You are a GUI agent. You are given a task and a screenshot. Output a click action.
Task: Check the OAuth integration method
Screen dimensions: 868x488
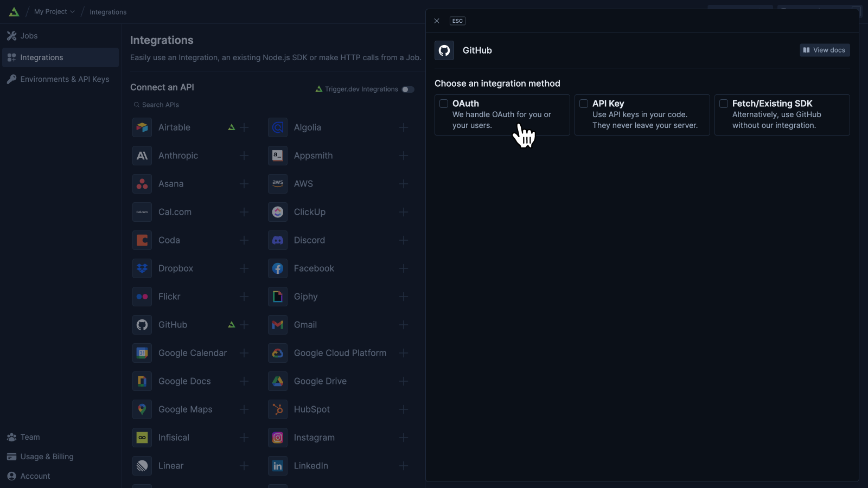(x=444, y=104)
